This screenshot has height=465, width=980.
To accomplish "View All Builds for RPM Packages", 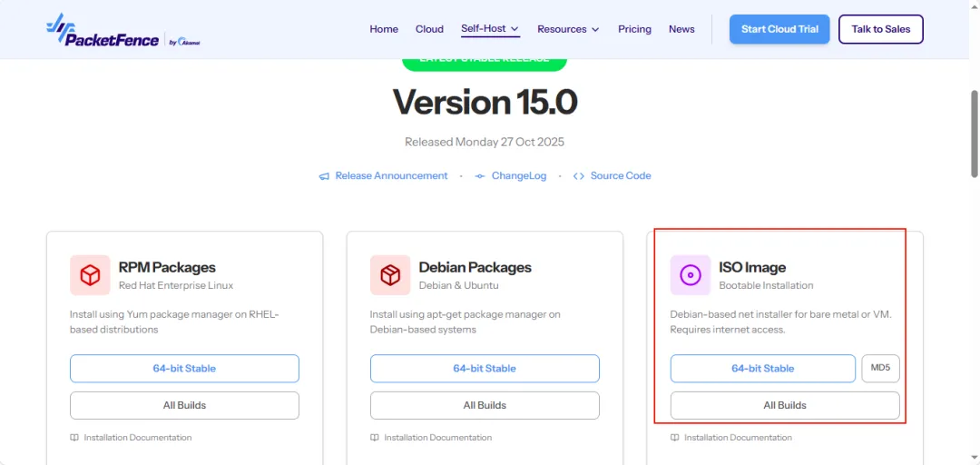I will pyautogui.click(x=184, y=406).
